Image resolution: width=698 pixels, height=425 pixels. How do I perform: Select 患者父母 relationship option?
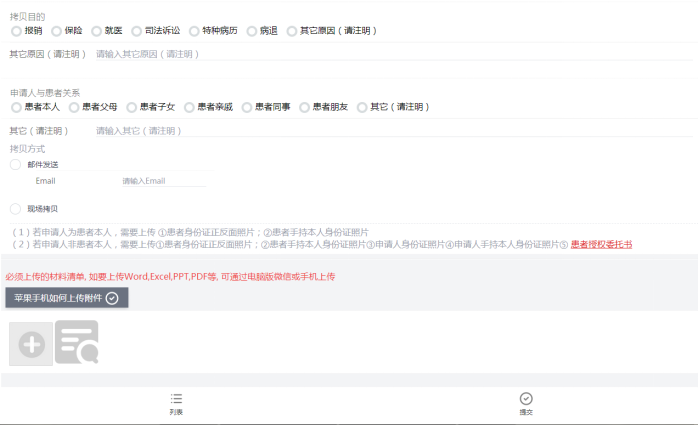tap(74, 107)
